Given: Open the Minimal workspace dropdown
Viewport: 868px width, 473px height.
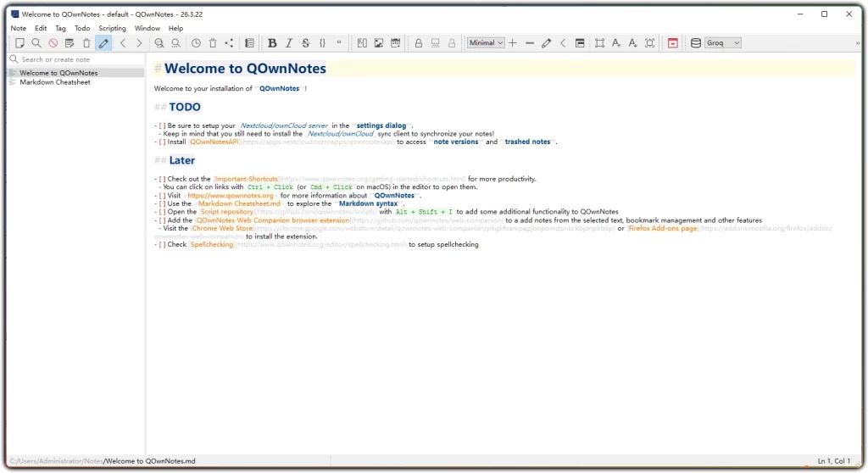Looking at the screenshot, I should point(486,43).
